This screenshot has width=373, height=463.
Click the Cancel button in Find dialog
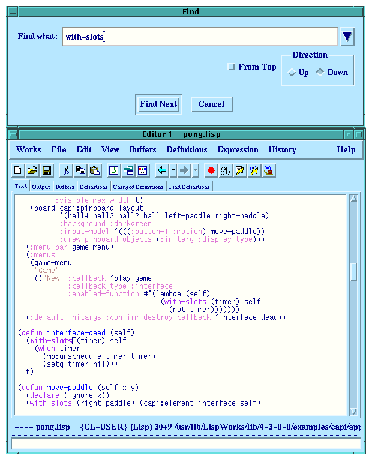click(212, 104)
